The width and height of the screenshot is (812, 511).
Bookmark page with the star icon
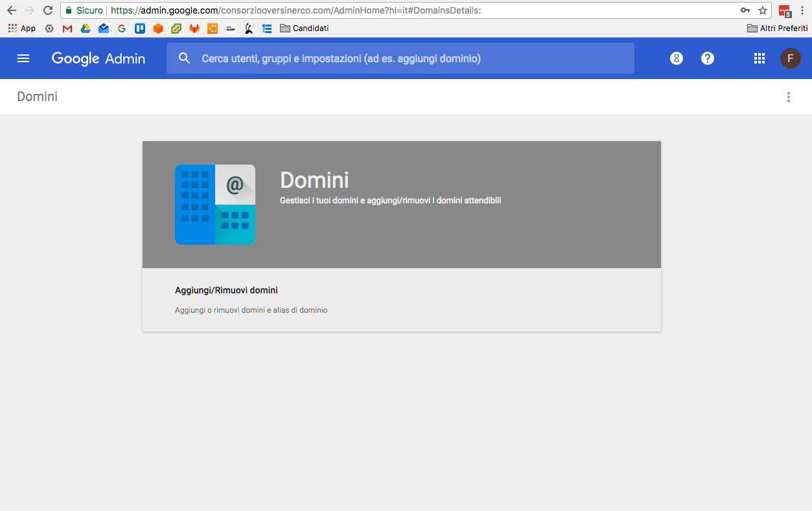tap(763, 10)
